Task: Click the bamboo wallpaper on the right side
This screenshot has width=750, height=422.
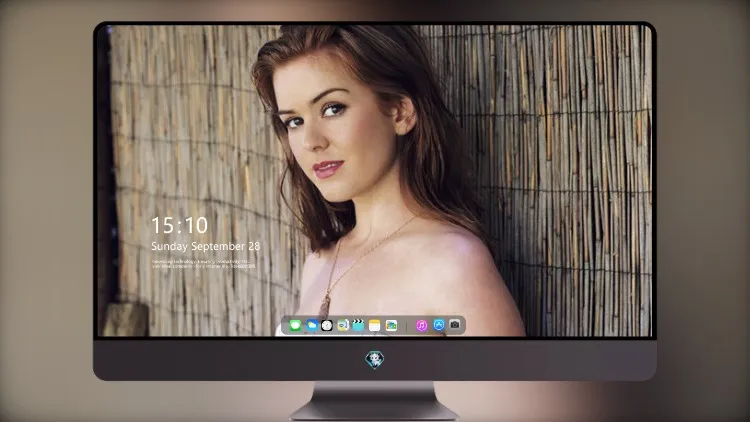Action: click(574, 182)
